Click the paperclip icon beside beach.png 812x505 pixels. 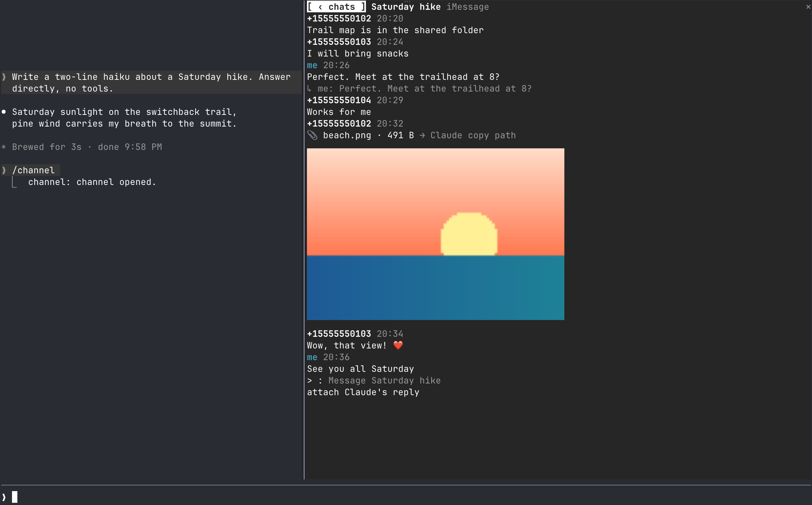coord(312,135)
